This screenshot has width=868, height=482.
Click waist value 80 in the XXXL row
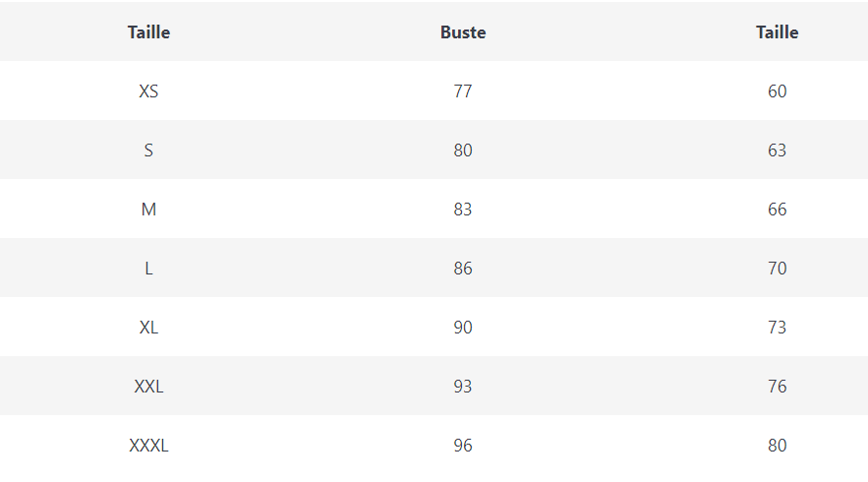click(x=777, y=446)
